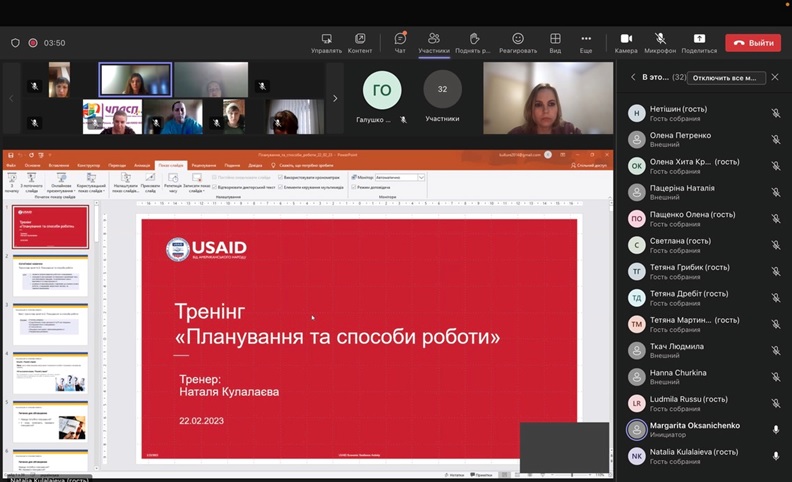
Task: Click Margarita Oksanichenko's microphone icon
Action: (x=776, y=429)
